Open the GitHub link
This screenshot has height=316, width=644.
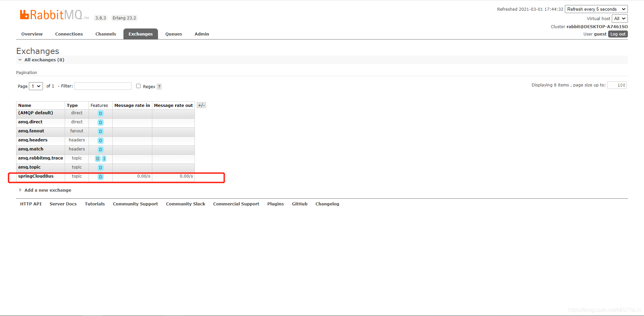[300, 204]
